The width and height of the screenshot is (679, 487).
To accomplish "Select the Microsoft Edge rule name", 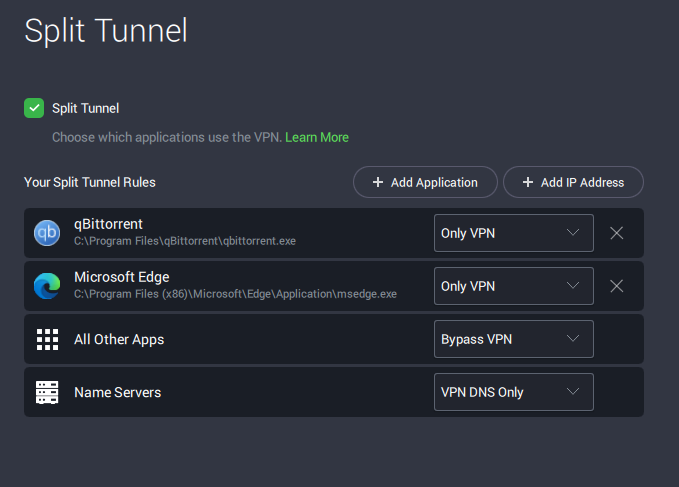I will click(122, 277).
